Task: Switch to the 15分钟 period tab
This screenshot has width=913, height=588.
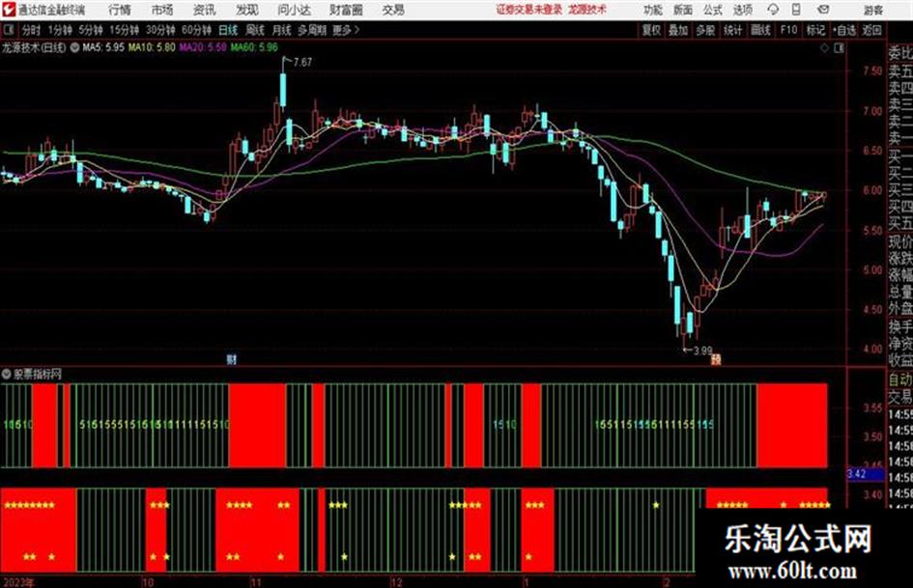Action: coord(124,30)
